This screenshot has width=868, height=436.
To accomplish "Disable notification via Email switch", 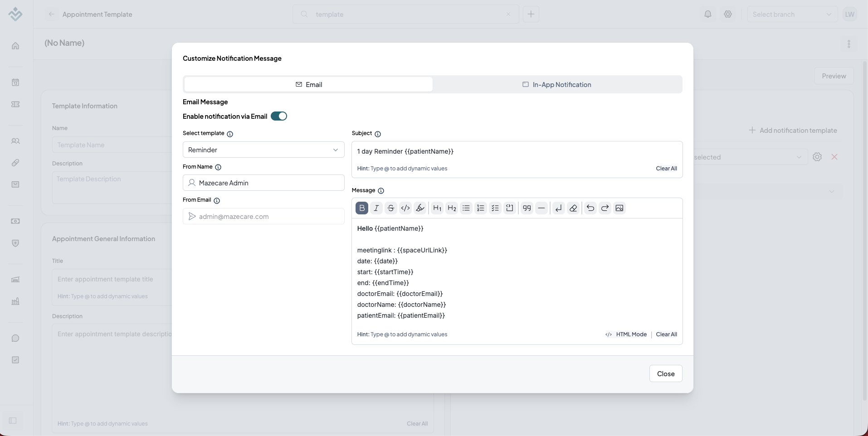I will tap(279, 116).
